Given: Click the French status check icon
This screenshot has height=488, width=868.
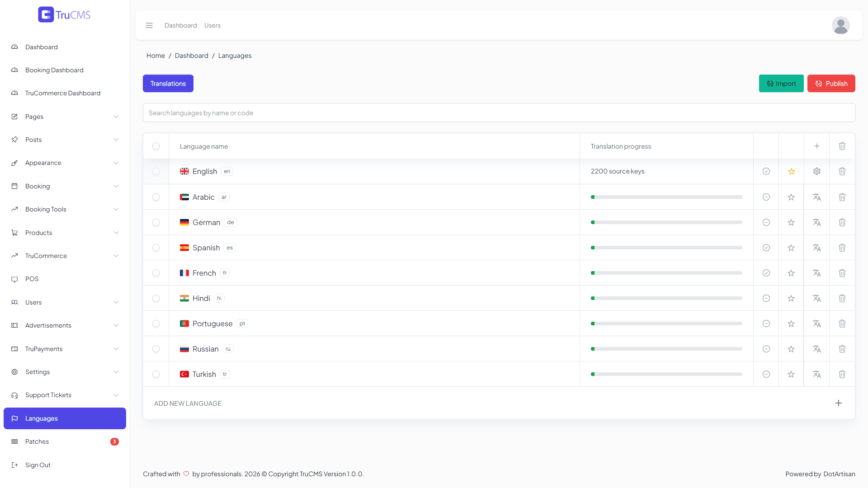Looking at the screenshot, I should coord(766,273).
